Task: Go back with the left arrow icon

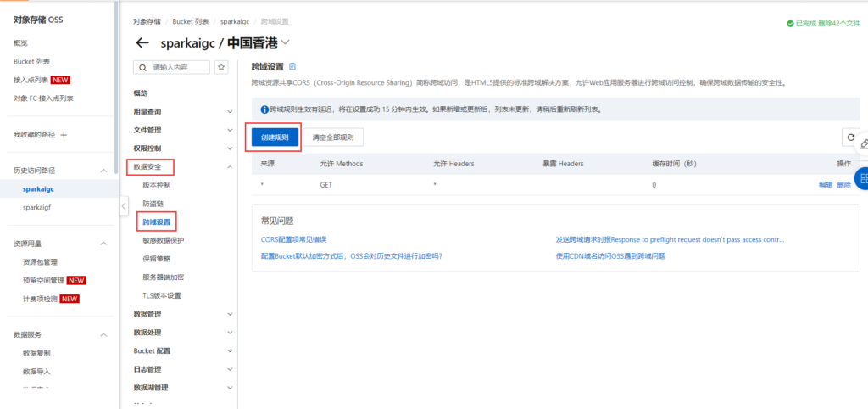Action: coord(142,42)
